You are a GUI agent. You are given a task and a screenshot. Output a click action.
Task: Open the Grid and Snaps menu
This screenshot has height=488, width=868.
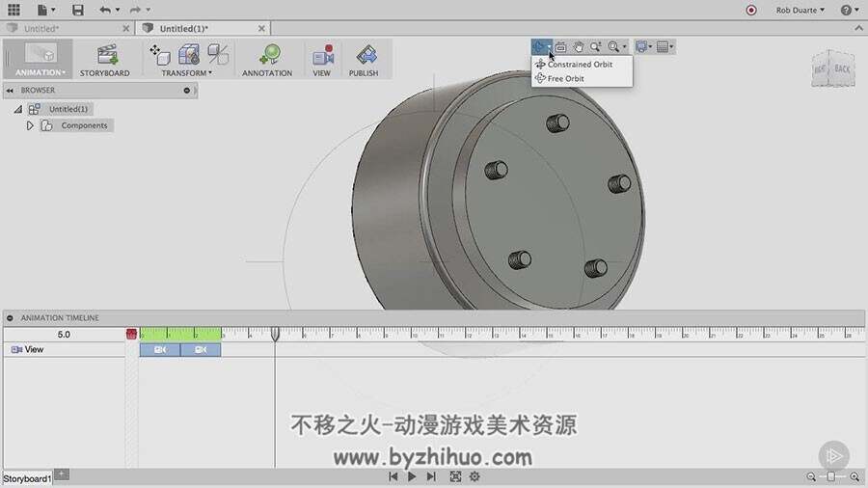click(665, 47)
